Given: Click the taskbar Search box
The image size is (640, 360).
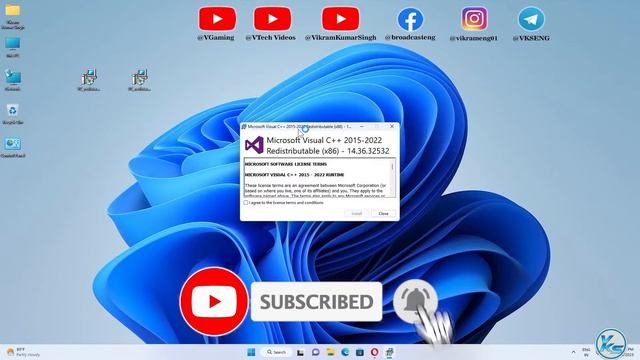Looking at the screenshot, I should click(276, 352).
